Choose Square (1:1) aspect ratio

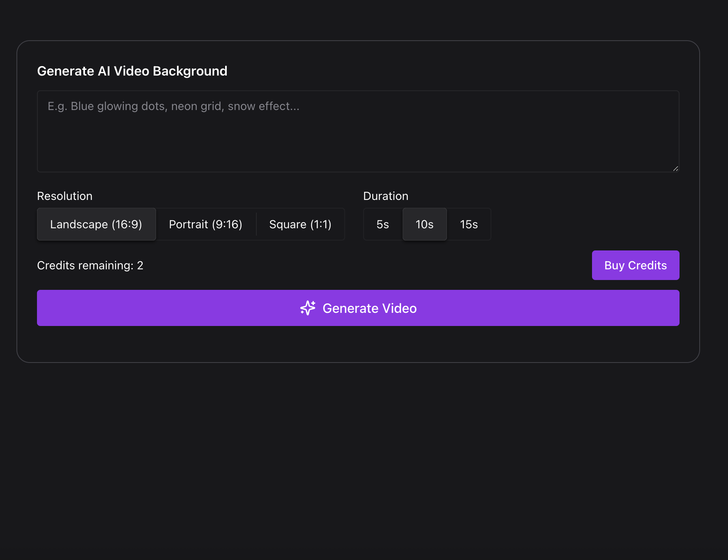pyautogui.click(x=300, y=224)
